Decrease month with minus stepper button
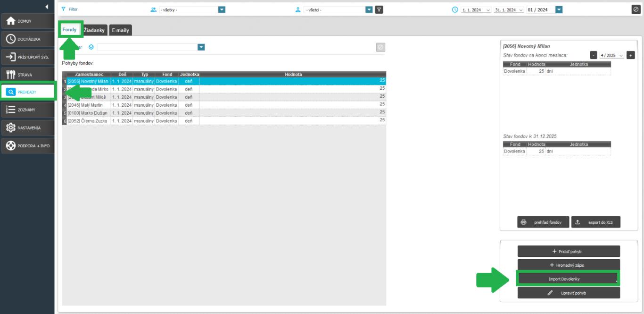This screenshot has width=644, height=314. click(594, 55)
